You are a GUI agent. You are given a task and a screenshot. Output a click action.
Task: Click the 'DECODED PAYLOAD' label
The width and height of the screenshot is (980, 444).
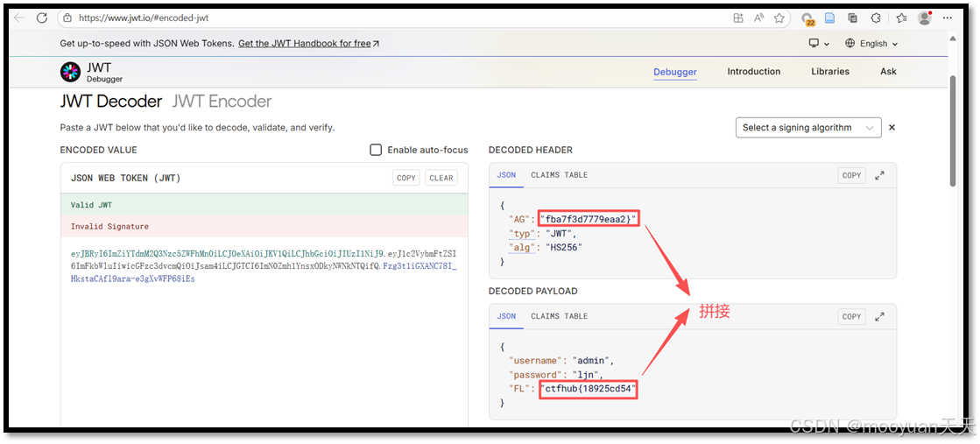point(533,292)
